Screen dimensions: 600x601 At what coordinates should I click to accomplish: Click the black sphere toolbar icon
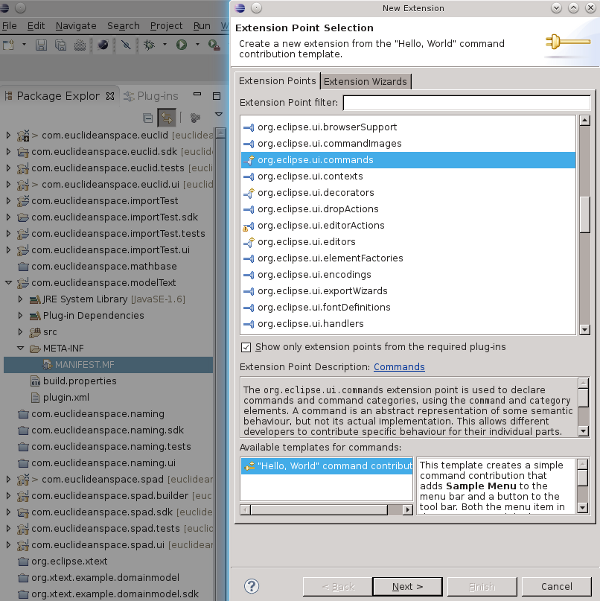coord(103,45)
